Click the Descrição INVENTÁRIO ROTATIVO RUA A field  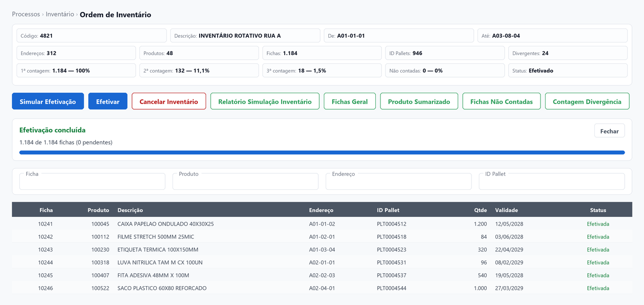coord(245,35)
